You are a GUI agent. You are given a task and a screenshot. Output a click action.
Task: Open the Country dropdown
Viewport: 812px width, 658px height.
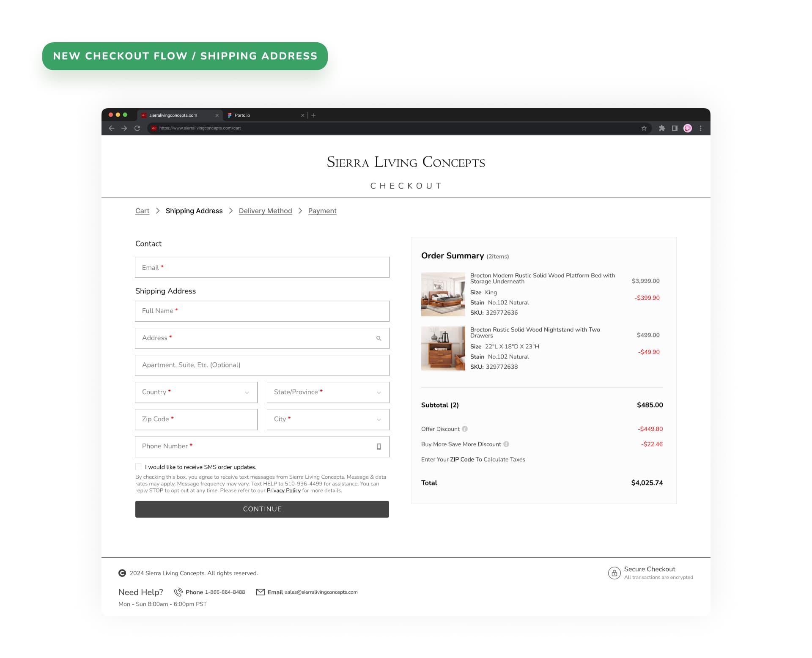(196, 392)
